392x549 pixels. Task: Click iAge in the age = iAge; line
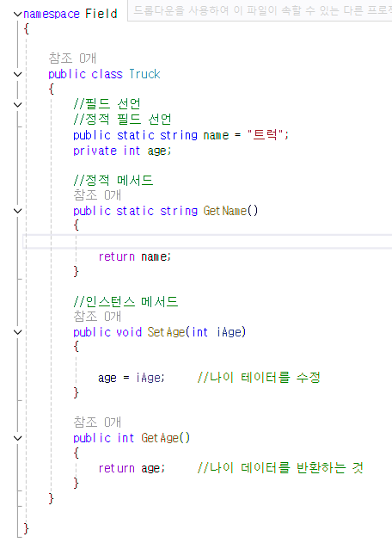(x=148, y=378)
